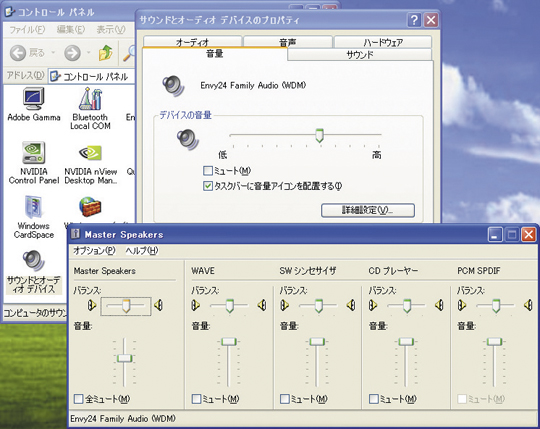This screenshot has width=540, height=429.
Task: Mute the WAVE channel
Action: [196, 399]
